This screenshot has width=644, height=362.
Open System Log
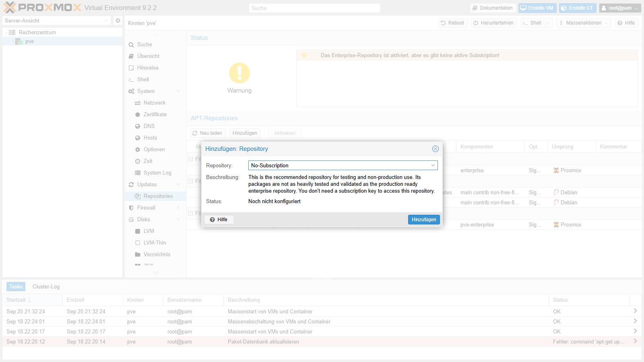pos(155,173)
